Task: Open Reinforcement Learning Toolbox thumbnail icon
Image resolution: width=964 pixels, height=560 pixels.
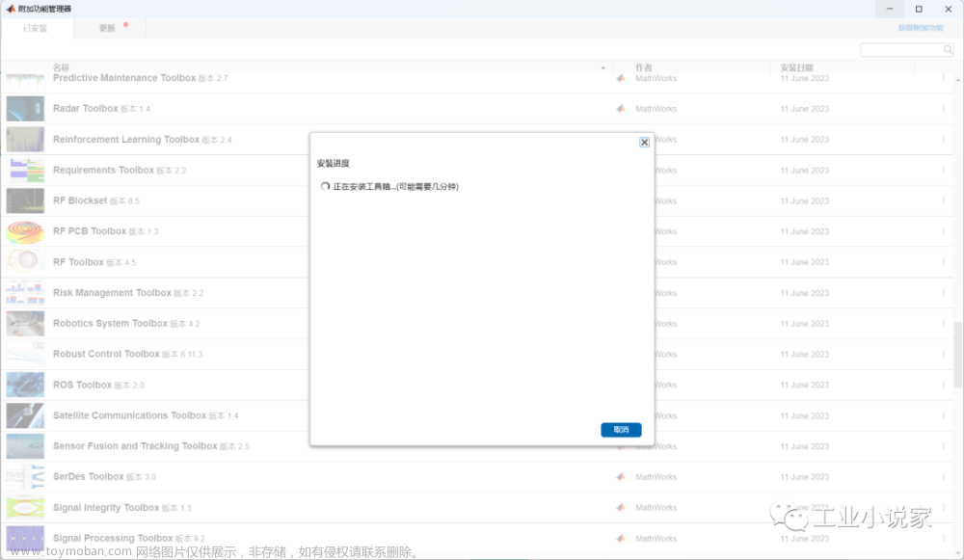Action: coord(25,140)
